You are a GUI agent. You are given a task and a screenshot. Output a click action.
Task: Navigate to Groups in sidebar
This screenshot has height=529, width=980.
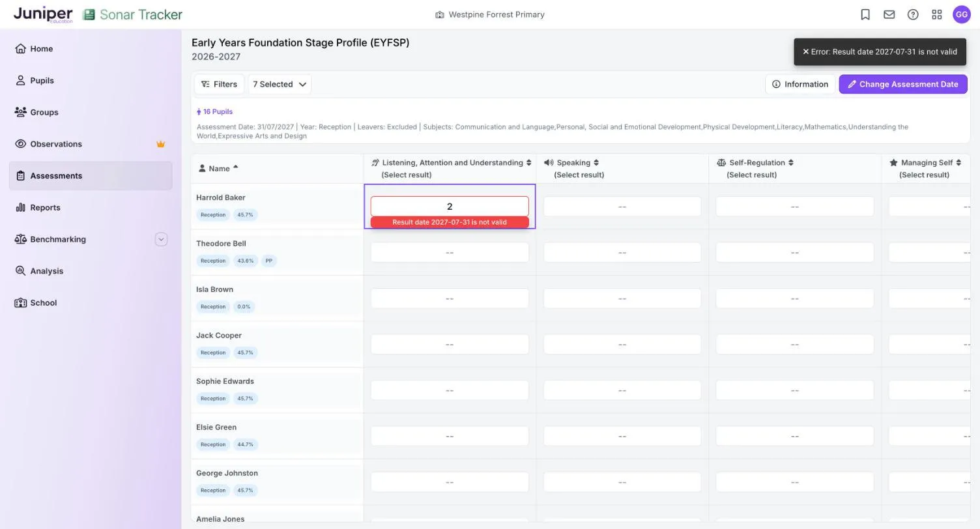[x=91, y=112]
